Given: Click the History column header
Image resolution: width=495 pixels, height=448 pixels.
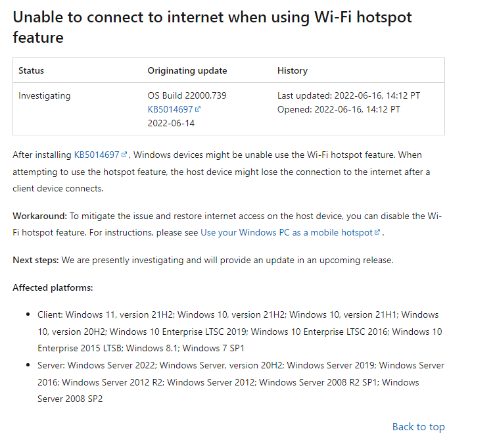Looking at the screenshot, I should pos(293,70).
